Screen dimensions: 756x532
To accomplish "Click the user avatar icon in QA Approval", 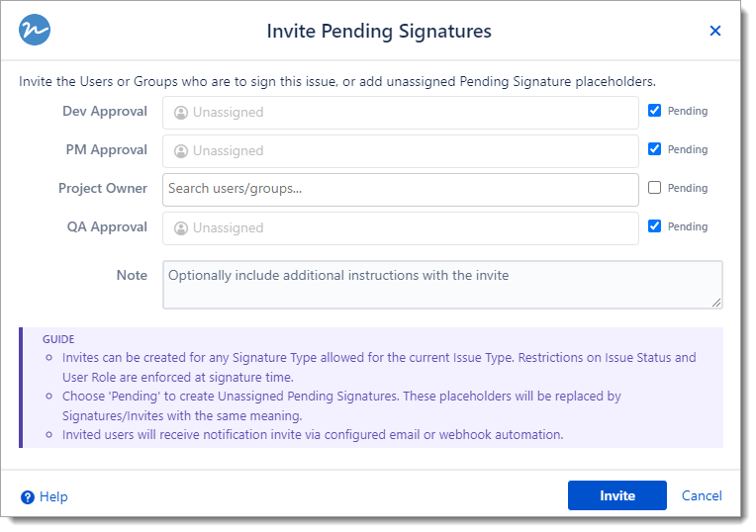I will pyautogui.click(x=181, y=228).
